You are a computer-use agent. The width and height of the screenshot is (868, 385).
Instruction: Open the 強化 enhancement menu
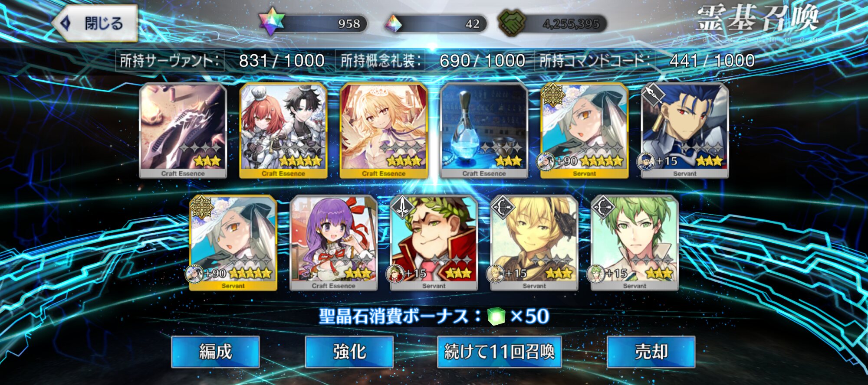point(349,352)
